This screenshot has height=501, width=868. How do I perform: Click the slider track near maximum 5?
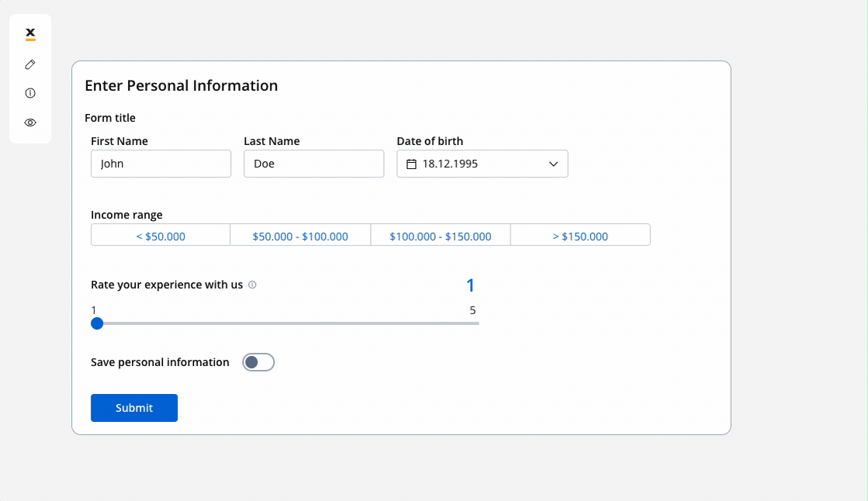(x=474, y=323)
